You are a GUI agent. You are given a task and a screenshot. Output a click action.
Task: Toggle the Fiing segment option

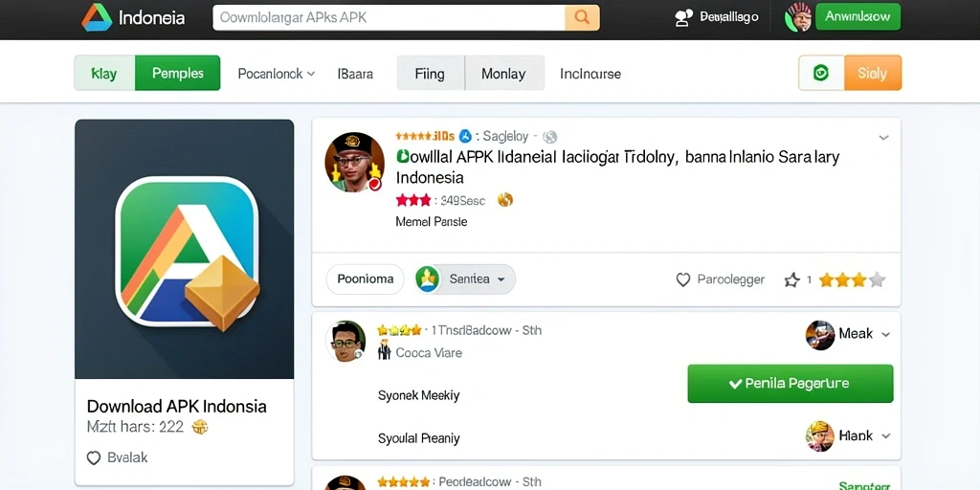pos(430,73)
